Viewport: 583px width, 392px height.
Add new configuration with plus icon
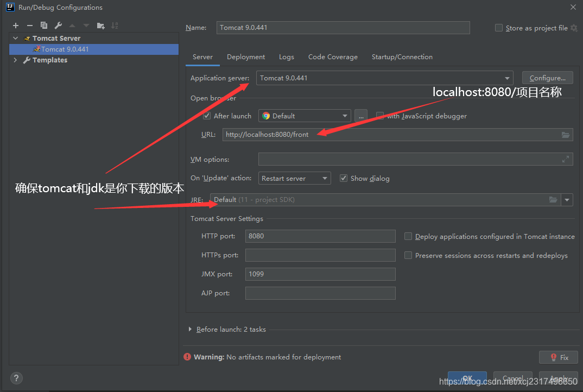[x=16, y=26]
